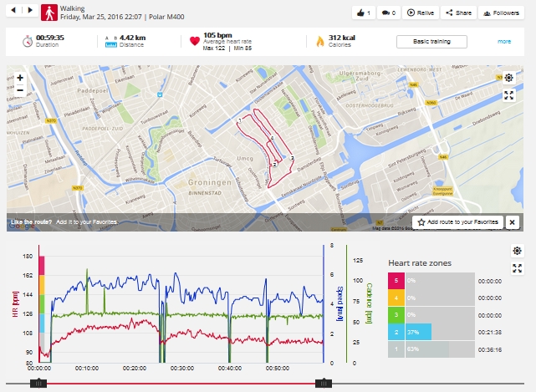The width and height of the screenshot is (536, 392).
Task: Open the Basic training benefit box
Action: [x=431, y=41]
